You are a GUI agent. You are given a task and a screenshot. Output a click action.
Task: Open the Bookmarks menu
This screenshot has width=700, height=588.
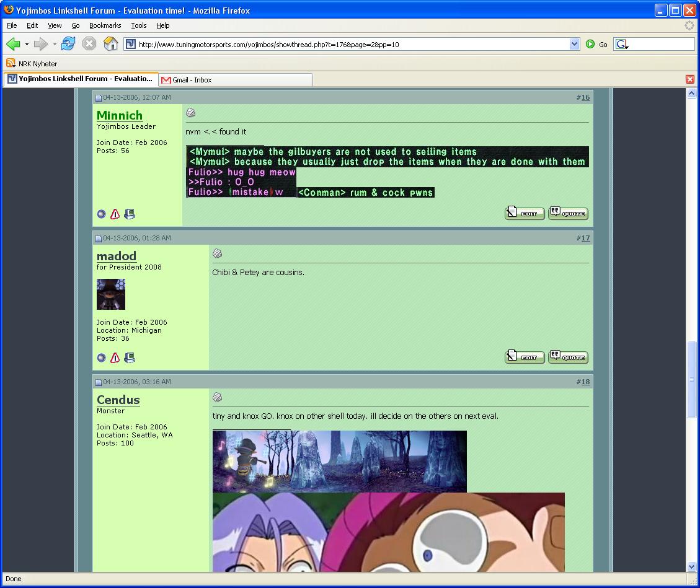coord(105,25)
